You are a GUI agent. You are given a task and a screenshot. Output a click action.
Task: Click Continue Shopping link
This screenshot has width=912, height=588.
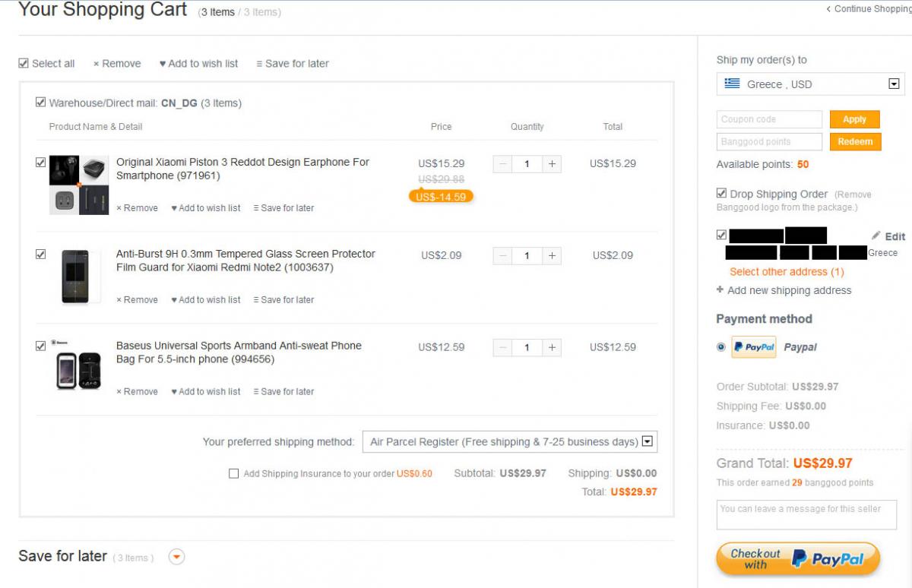click(x=869, y=9)
